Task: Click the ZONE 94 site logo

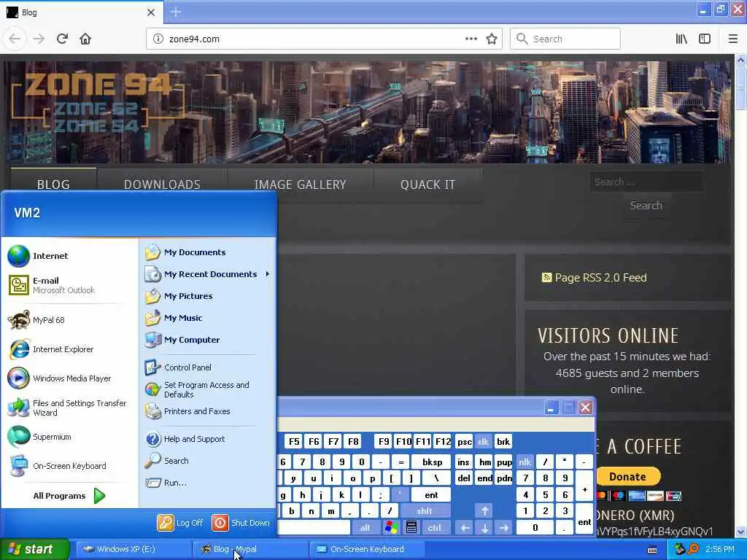Action: tap(98, 102)
